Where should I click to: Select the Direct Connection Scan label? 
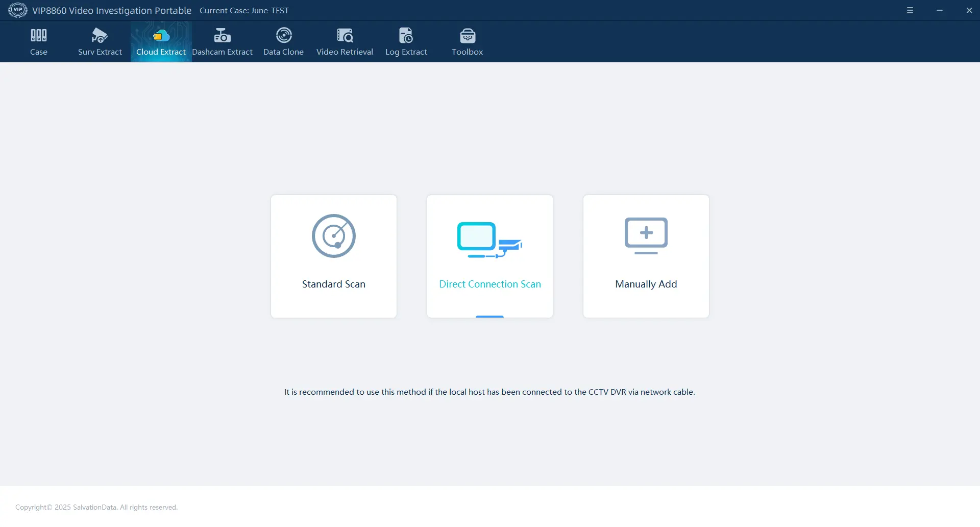pos(489,284)
